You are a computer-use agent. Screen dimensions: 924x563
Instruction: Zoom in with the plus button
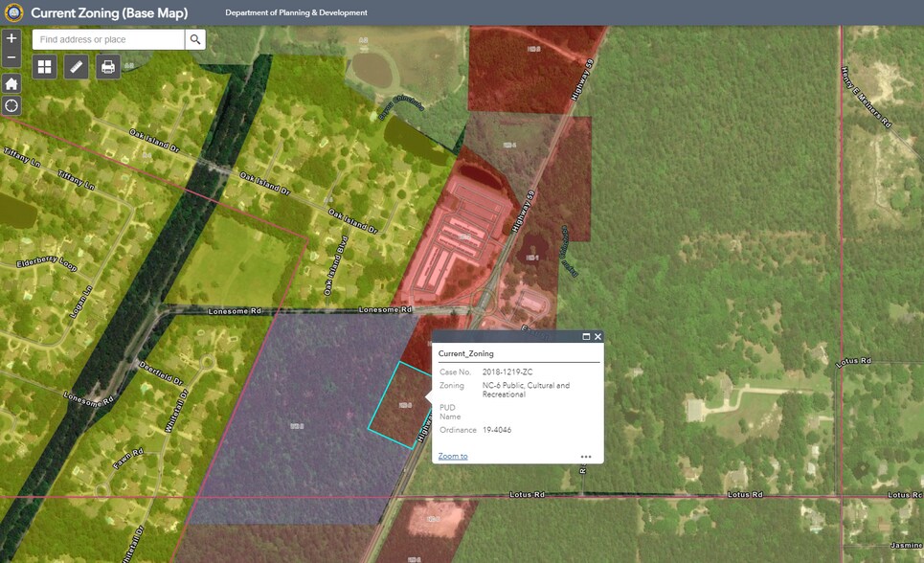(x=11, y=39)
